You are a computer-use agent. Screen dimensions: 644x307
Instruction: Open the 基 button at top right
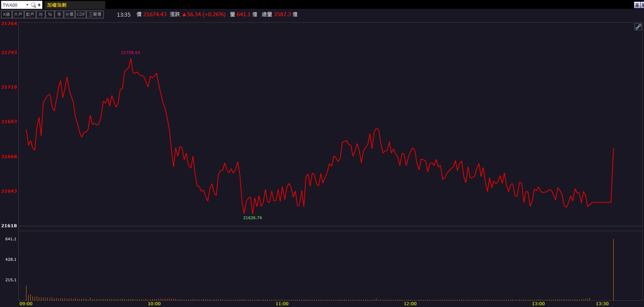click(x=637, y=5)
